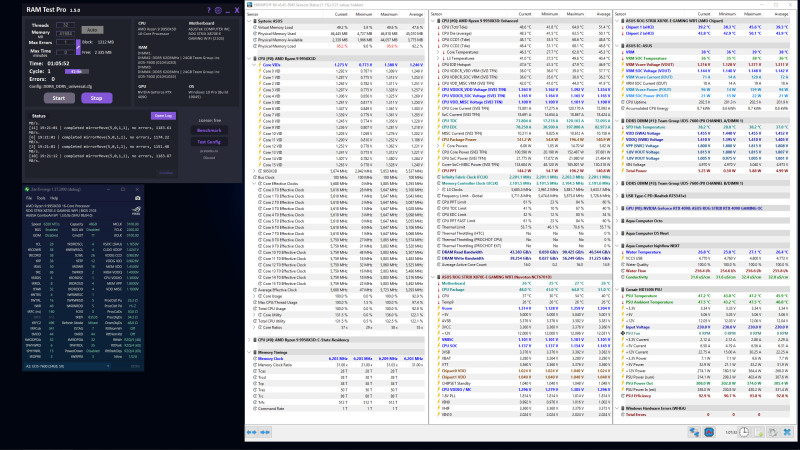This screenshot has height=450, width=800.
Task: Click the HWiNFO log file save icon
Action: (759, 432)
